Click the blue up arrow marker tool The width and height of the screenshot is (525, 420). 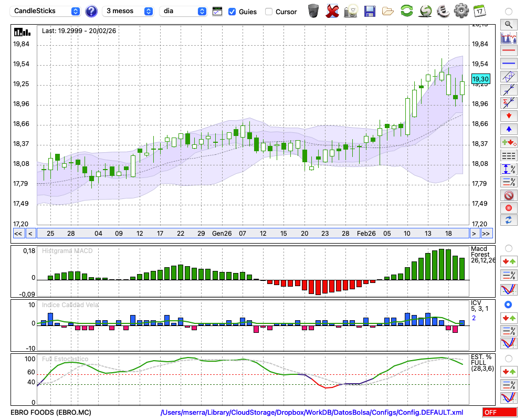tap(508, 129)
